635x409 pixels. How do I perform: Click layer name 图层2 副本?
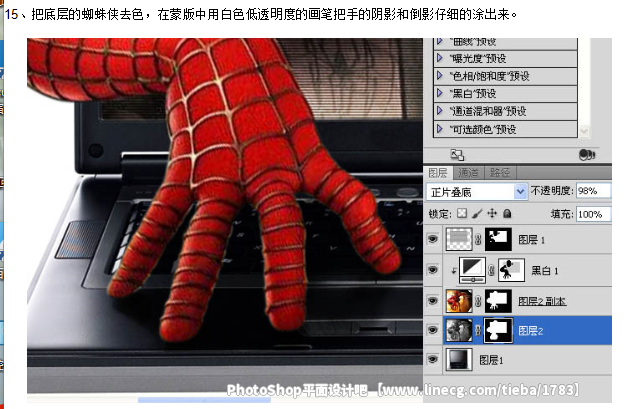coord(542,301)
